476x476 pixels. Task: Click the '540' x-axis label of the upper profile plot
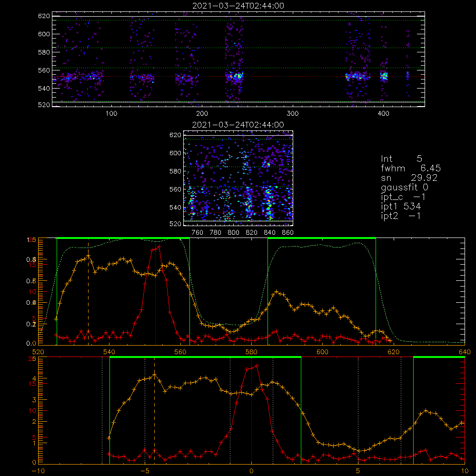point(109,352)
